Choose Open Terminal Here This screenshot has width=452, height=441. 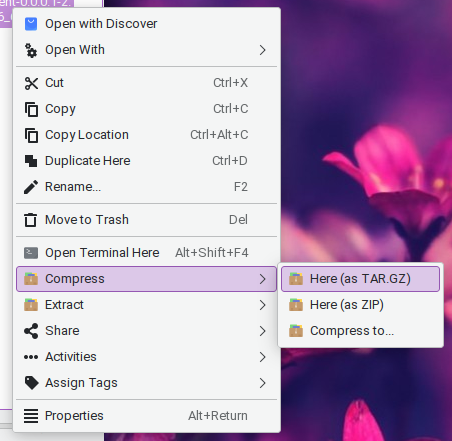[146, 253]
